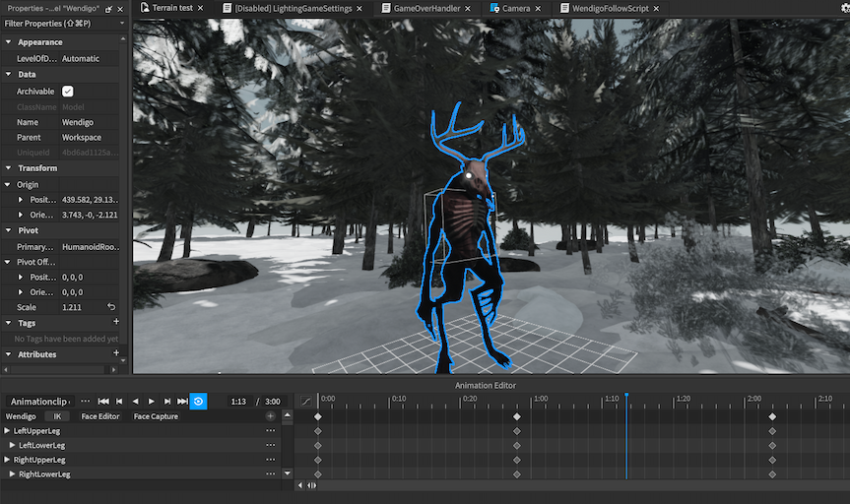This screenshot has width=850, height=504.
Task: Expand the RightLowerLeg track
Action: [x=12, y=473]
